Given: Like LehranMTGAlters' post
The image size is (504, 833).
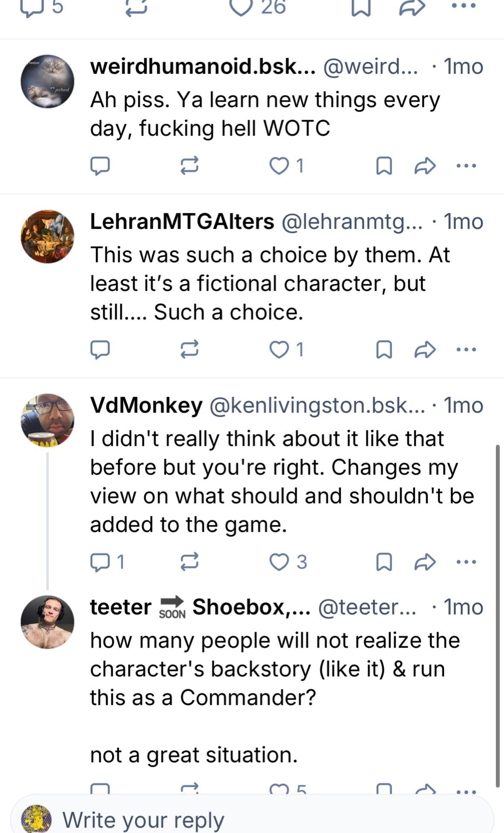Looking at the screenshot, I should [x=279, y=350].
